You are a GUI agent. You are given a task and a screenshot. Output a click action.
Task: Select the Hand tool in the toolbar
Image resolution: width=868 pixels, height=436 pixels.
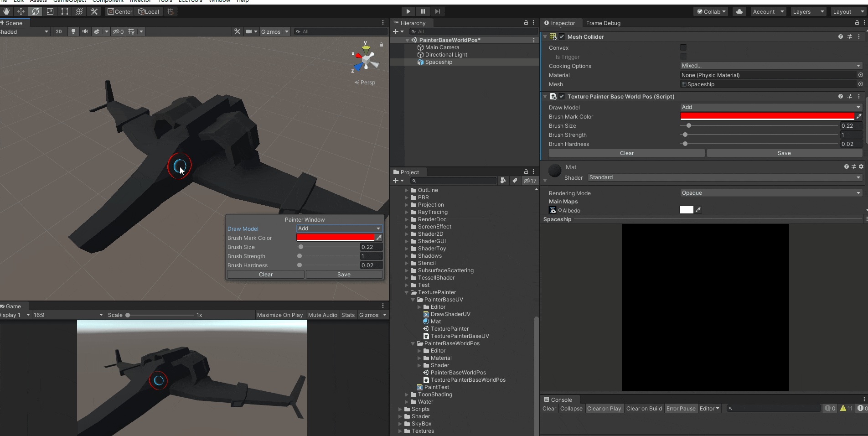[x=6, y=11]
